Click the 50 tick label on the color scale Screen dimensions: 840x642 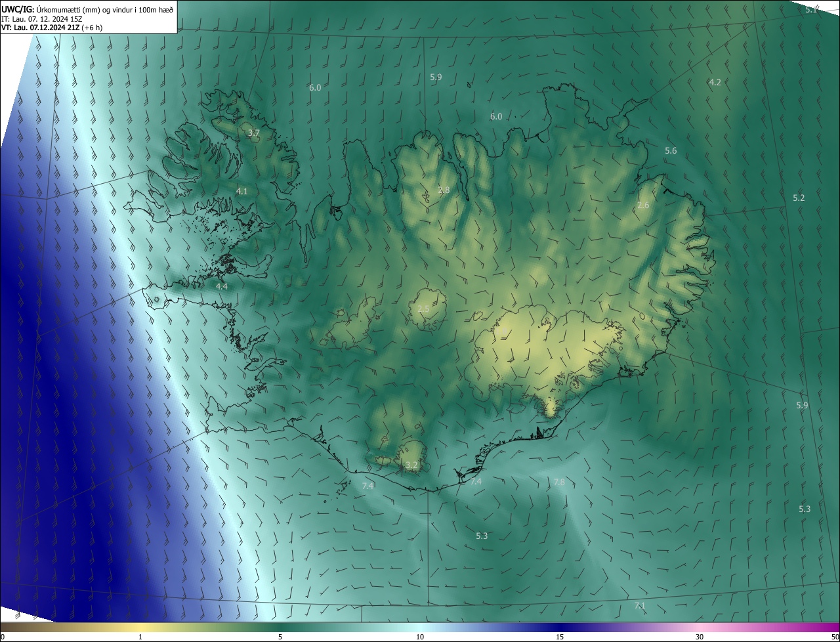click(835, 637)
